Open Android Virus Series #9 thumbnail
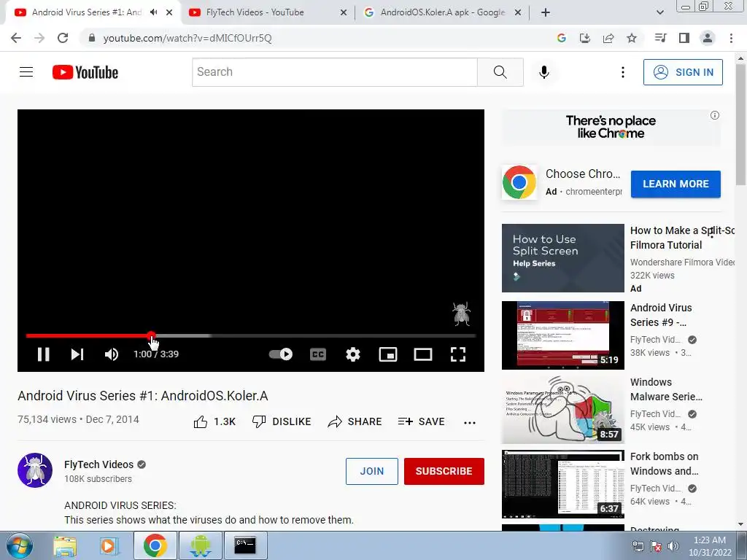The height and width of the screenshot is (560, 747). [x=562, y=335]
